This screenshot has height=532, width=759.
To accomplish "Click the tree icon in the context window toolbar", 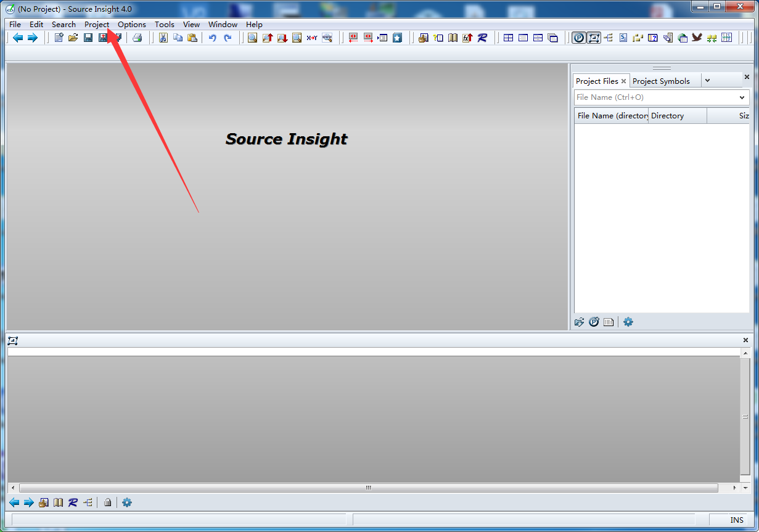I will (x=88, y=502).
